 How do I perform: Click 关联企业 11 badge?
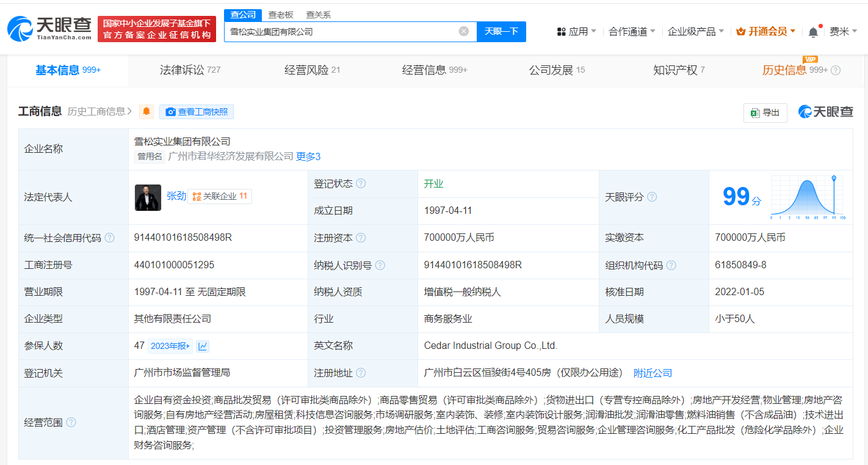pyautogui.click(x=220, y=196)
